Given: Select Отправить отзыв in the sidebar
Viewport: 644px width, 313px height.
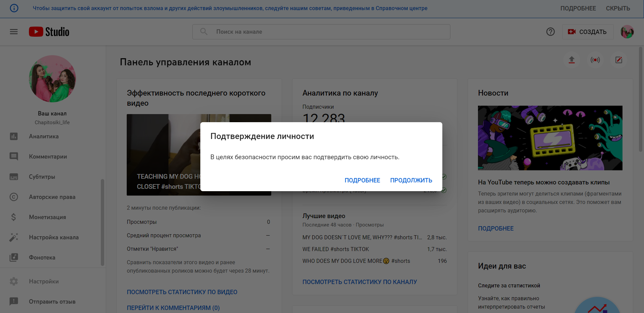Looking at the screenshot, I should pos(53,302).
